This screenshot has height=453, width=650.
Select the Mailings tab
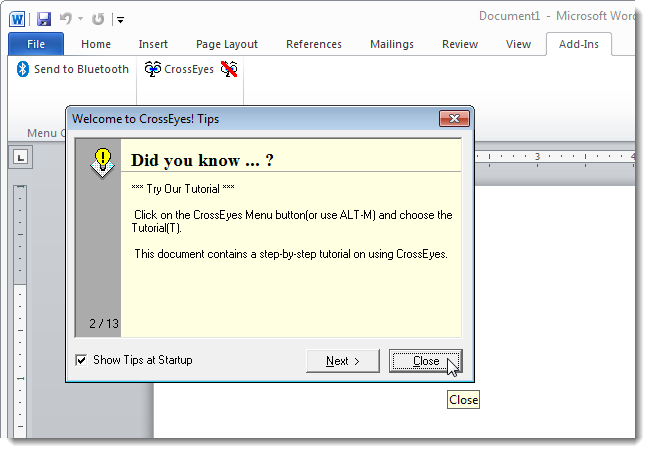(392, 44)
